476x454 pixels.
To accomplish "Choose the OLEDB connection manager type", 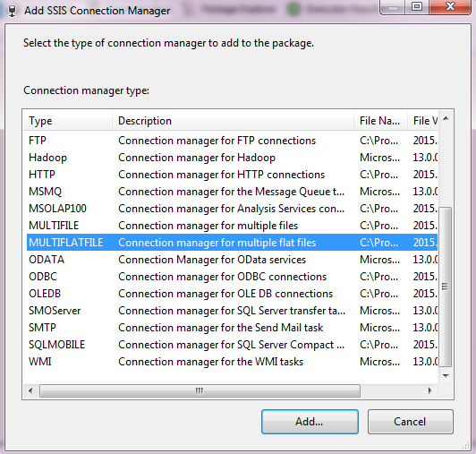I will 232,294.
